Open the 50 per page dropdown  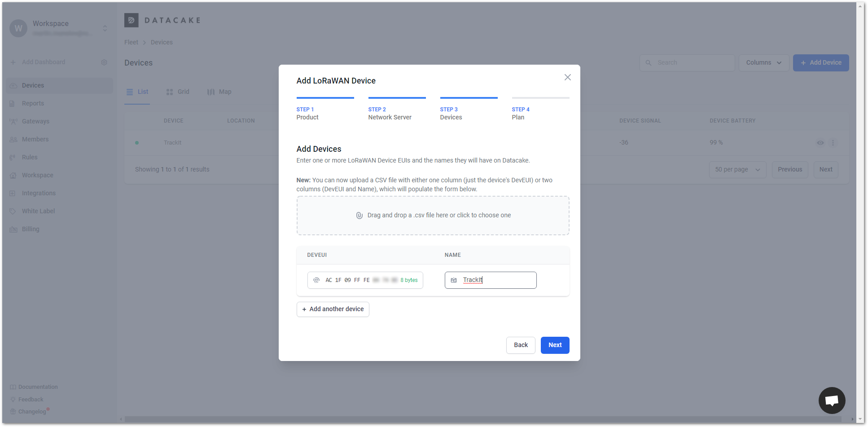pyautogui.click(x=737, y=170)
